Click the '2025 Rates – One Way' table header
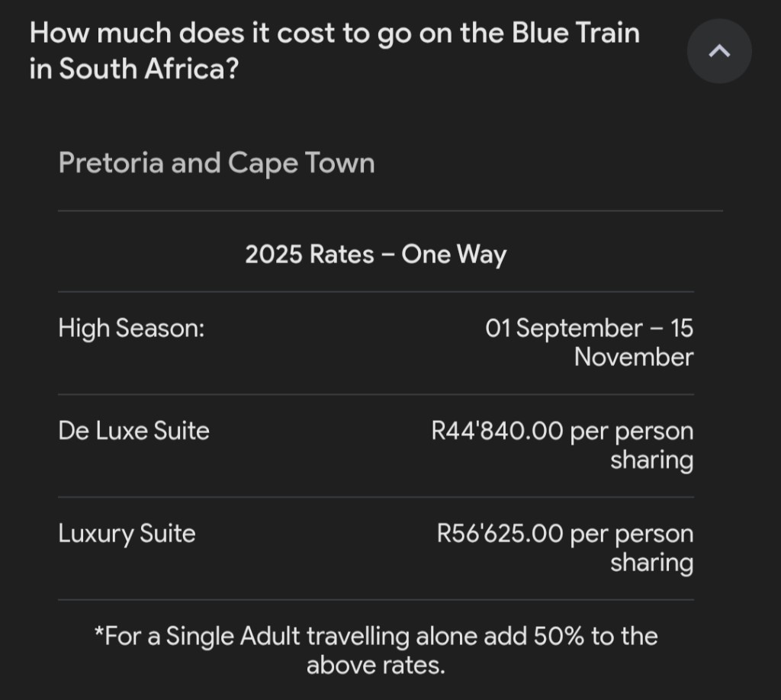Viewport: 781px width, 700px height. click(x=375, y=255)
